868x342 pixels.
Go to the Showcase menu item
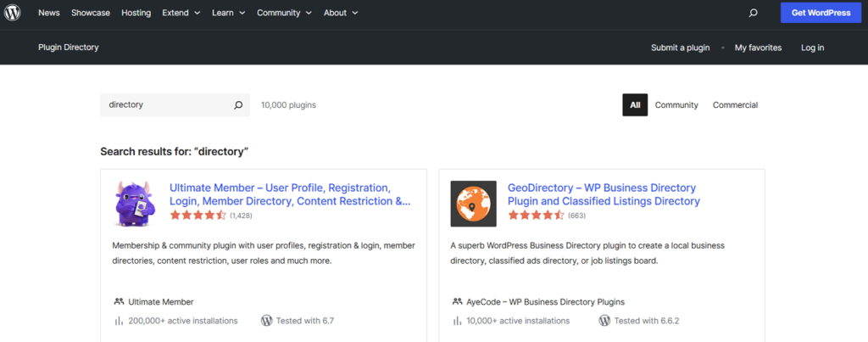(x=91, y=13)
